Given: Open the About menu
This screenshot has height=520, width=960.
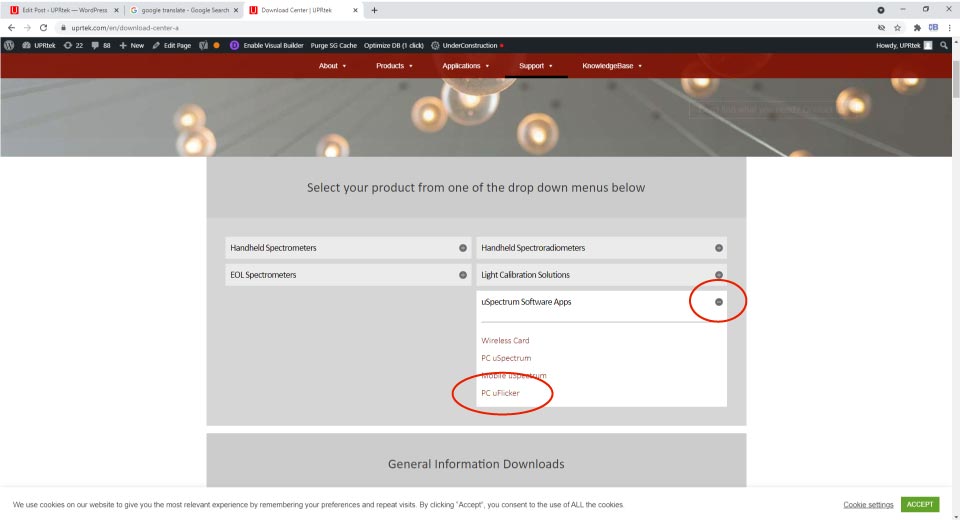Looking at the screenshot, I should coord(332,66).
